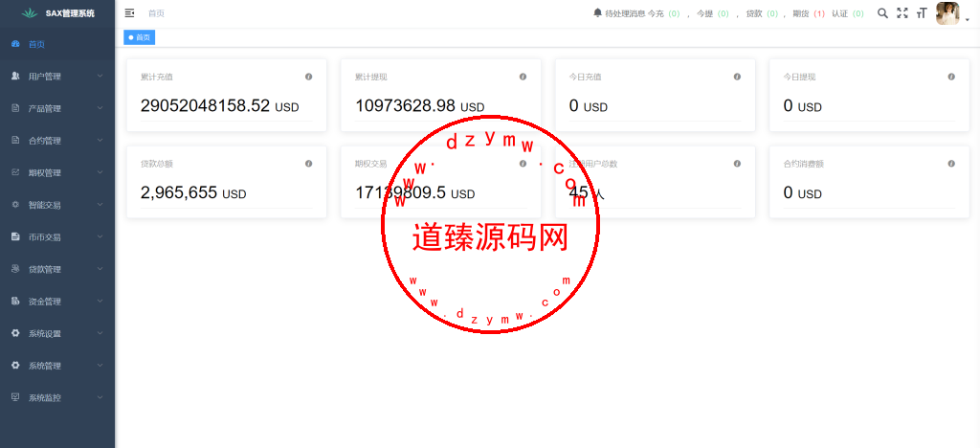
Task: Click the 用户管理 sidebar users icon
Action: (15, 76)
